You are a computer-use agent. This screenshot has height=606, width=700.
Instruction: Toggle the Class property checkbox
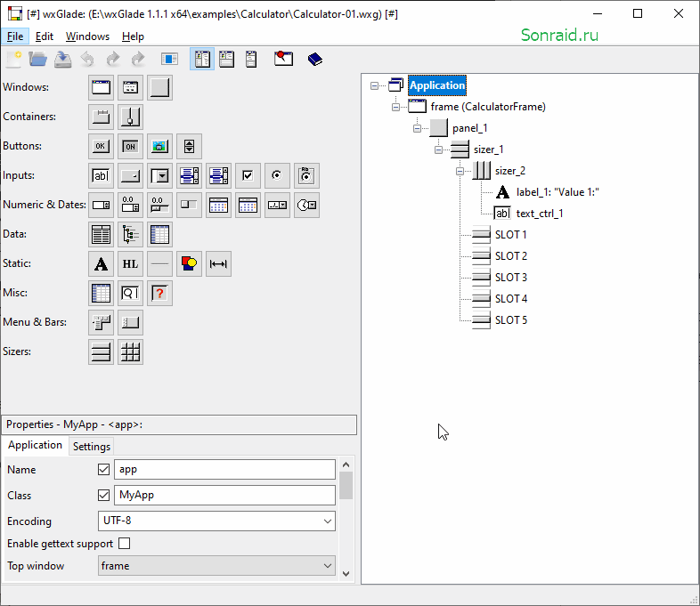(103, 496)
